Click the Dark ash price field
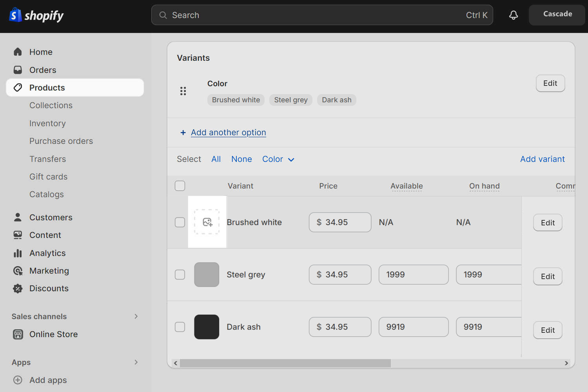588x392 pixels. [x=340, y=327]
